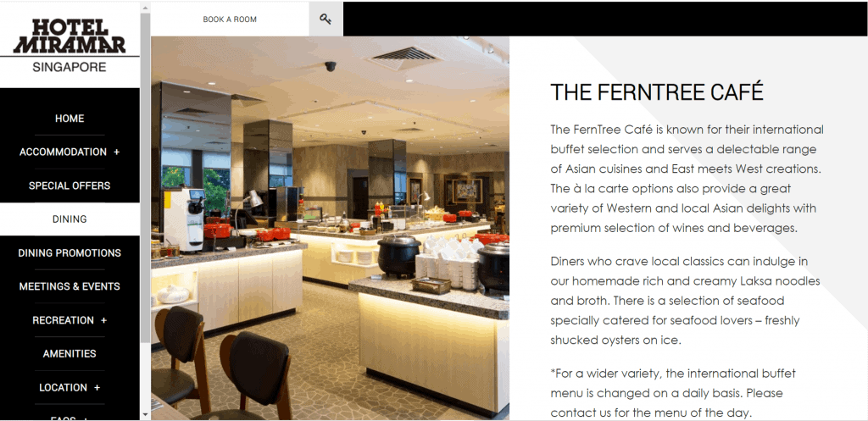
Task: Expand the Accommodation submenu plus sign
Action: [x=117, y=152]
